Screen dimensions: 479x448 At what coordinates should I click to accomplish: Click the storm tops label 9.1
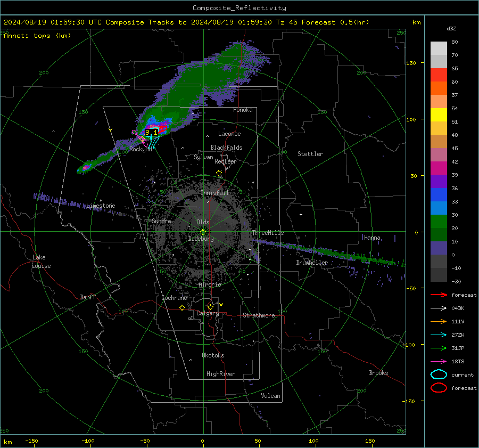[152, 133]
